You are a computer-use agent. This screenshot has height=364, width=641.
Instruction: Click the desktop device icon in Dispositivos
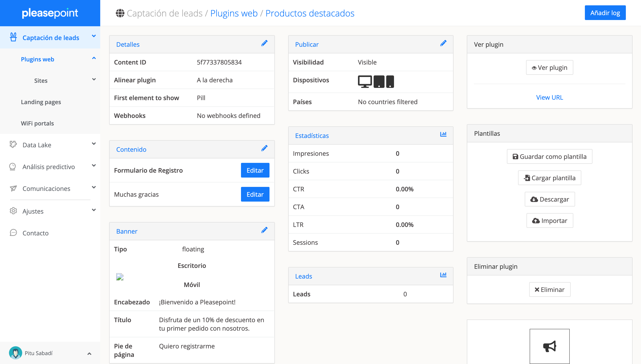click(x=365, y=81)
